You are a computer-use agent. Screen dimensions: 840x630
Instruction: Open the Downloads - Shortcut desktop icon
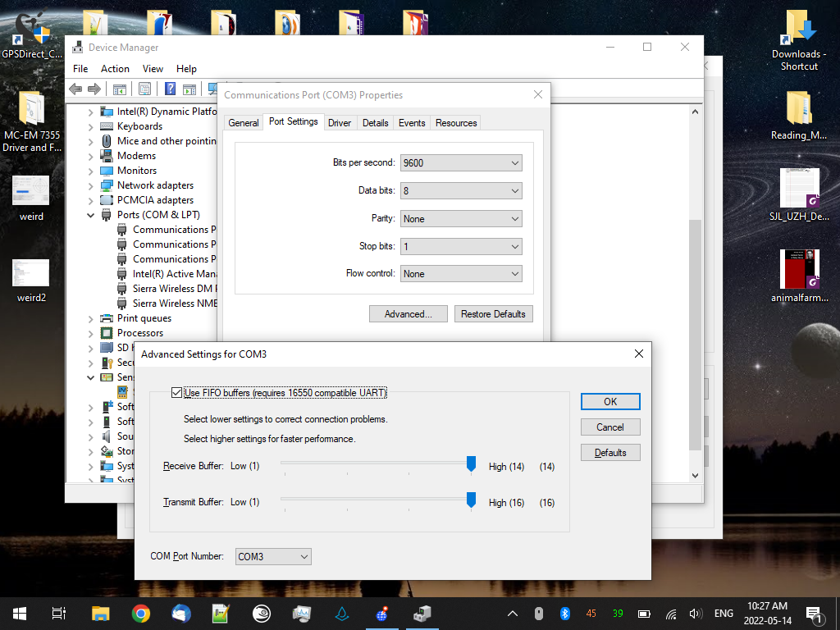pos(799,40)
